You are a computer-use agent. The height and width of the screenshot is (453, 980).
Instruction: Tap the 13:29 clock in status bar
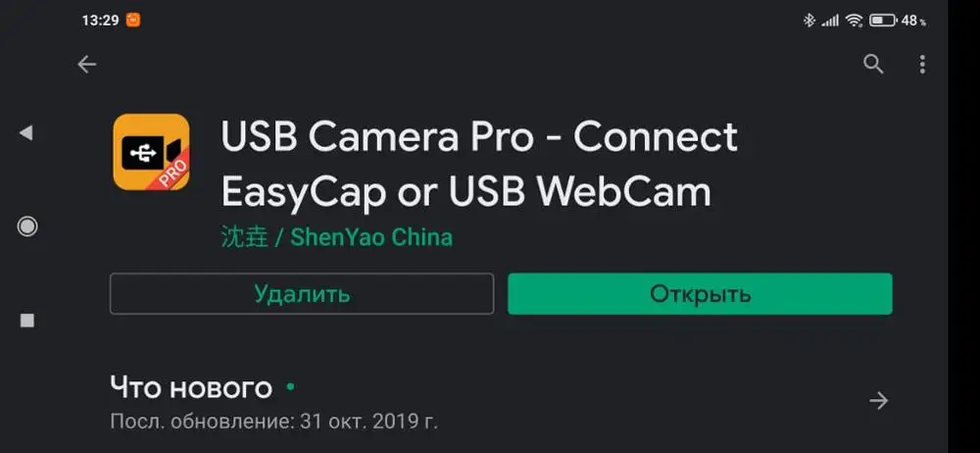click(100, 20)
